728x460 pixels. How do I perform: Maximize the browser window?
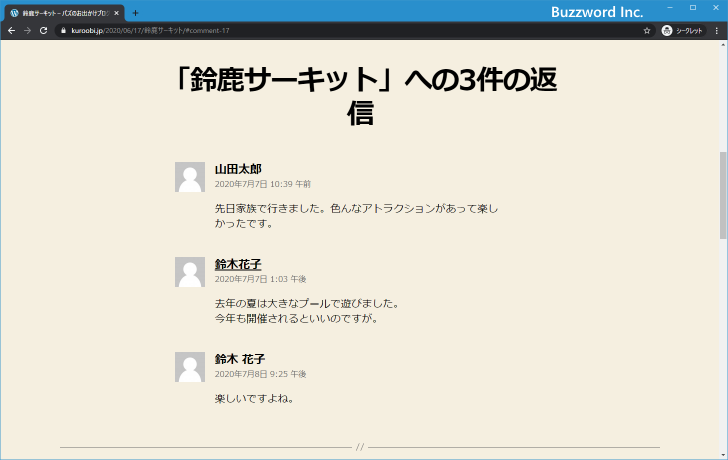693,7
